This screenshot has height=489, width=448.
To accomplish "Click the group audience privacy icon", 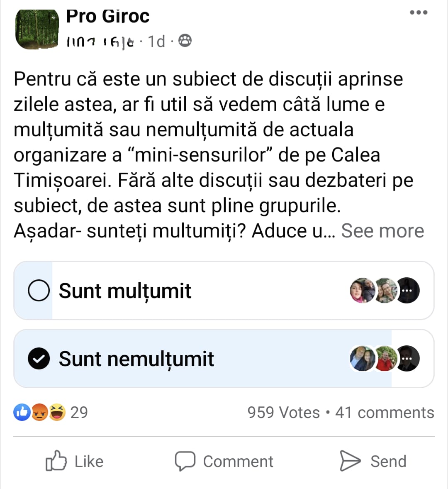I will coord(185,41).
